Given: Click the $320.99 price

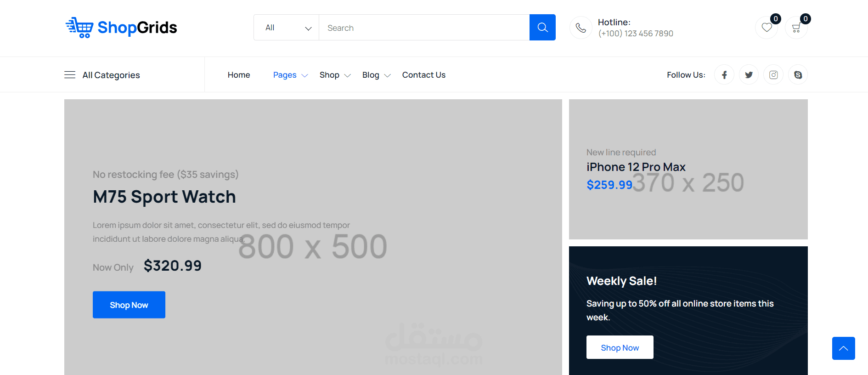Looking at the screenshot, I should [x=173, y=266].
